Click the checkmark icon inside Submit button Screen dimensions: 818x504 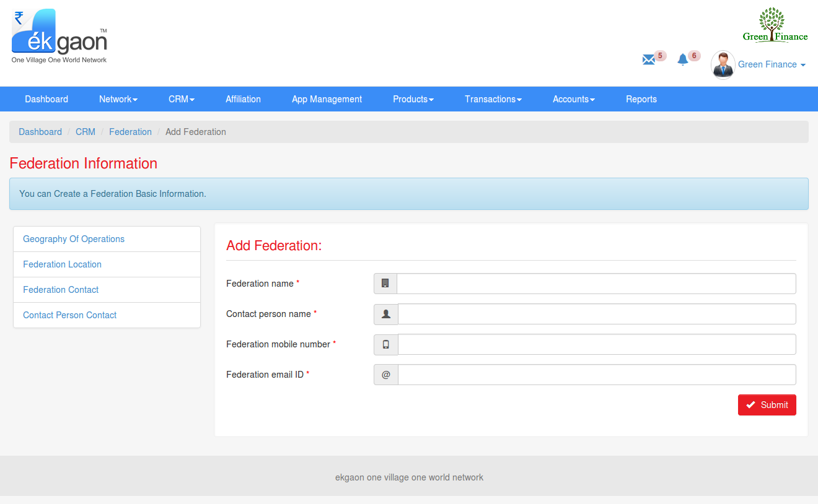click(750, 405)
